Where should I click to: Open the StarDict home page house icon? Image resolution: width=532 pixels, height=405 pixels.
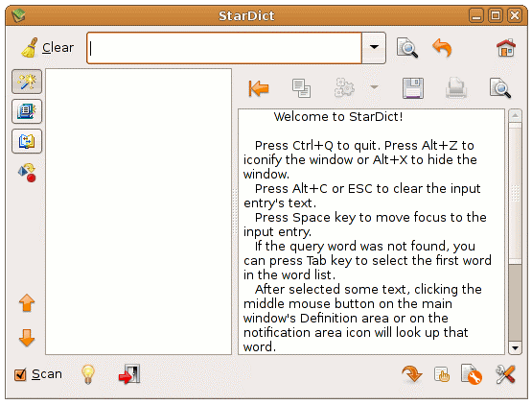(x=506, y=48)
